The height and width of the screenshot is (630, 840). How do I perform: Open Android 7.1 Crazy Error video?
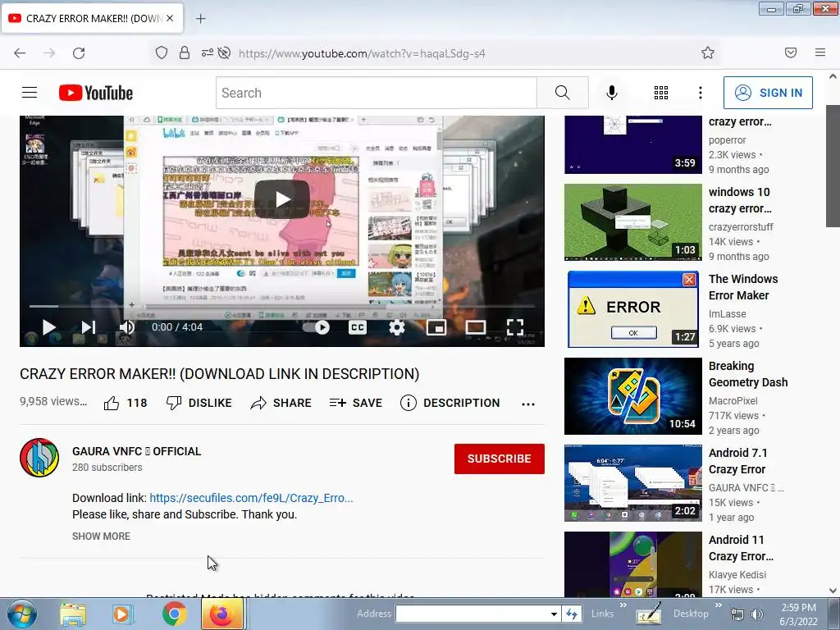tap(632, 482)
